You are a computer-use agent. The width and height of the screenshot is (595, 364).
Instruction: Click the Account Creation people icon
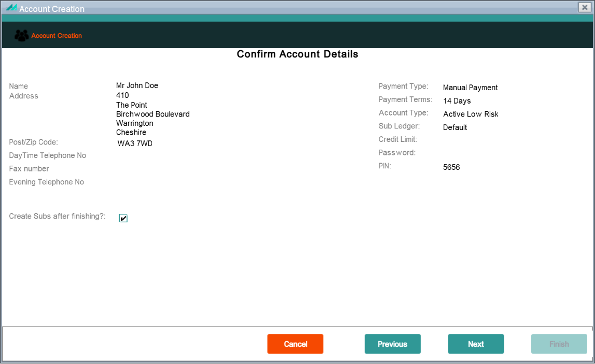click(21, 36)
